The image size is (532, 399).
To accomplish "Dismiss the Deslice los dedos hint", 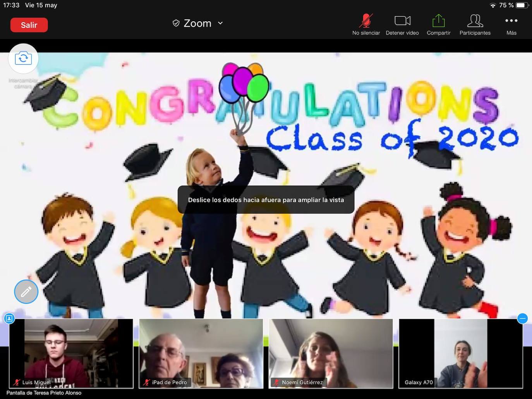I will click(266, 200).
